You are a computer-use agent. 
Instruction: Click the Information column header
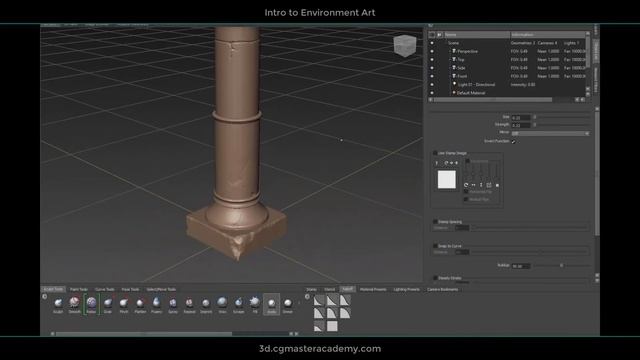click(548, 35)
